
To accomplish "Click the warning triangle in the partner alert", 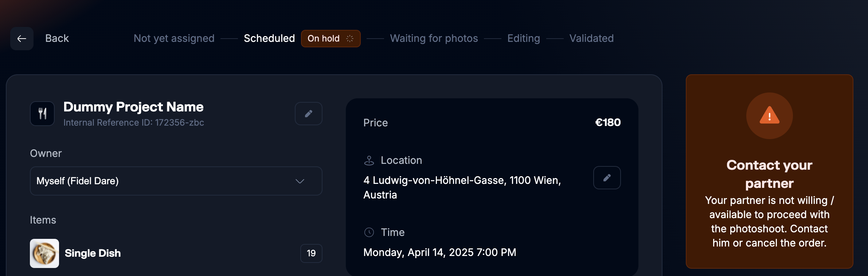I will pos(769,115).
